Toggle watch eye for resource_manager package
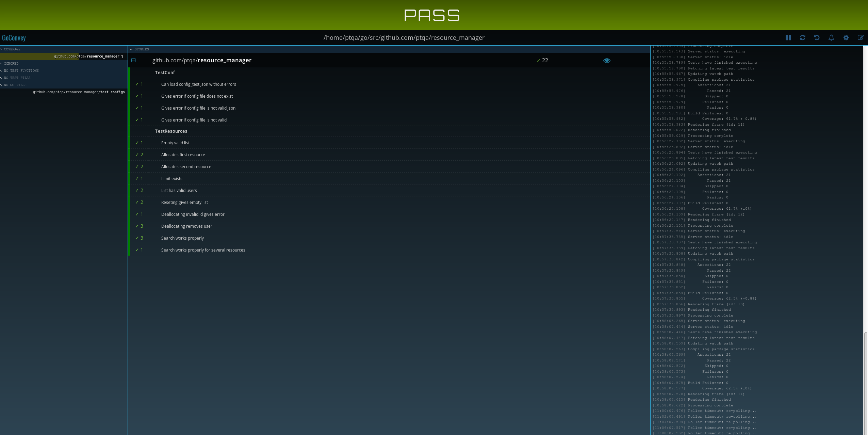 click(x=607, y=61)
